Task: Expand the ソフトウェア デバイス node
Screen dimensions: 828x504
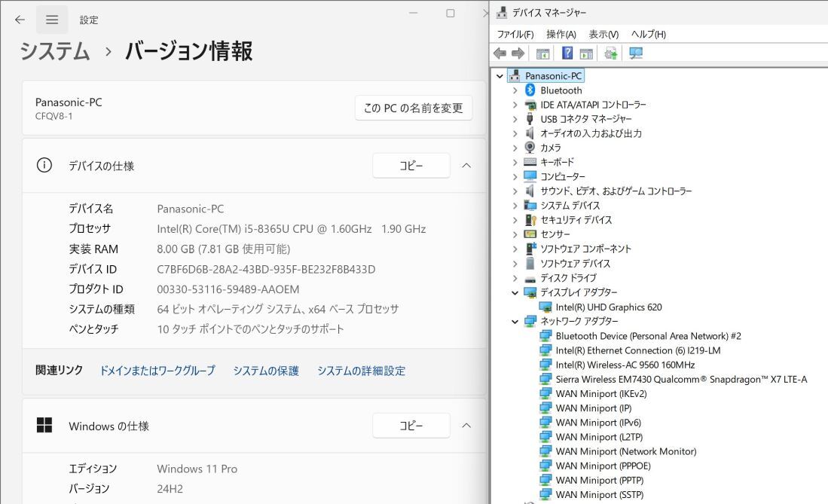Action: (515, 263)
